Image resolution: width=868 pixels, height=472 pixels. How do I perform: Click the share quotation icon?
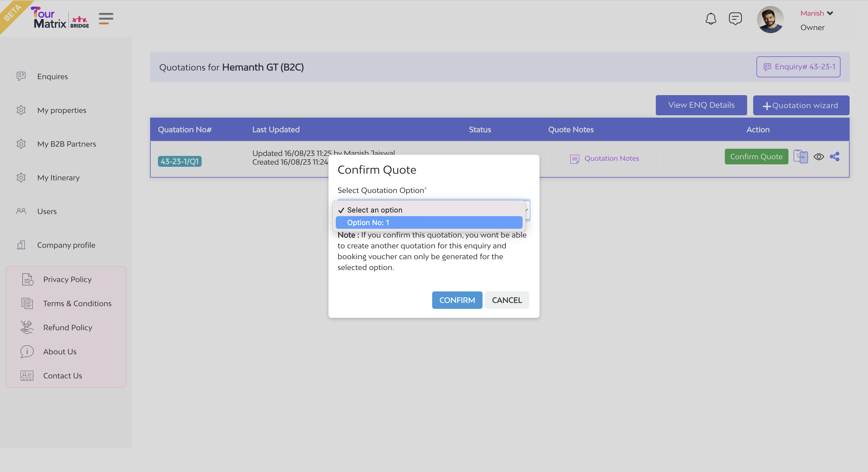coord(835,157)
